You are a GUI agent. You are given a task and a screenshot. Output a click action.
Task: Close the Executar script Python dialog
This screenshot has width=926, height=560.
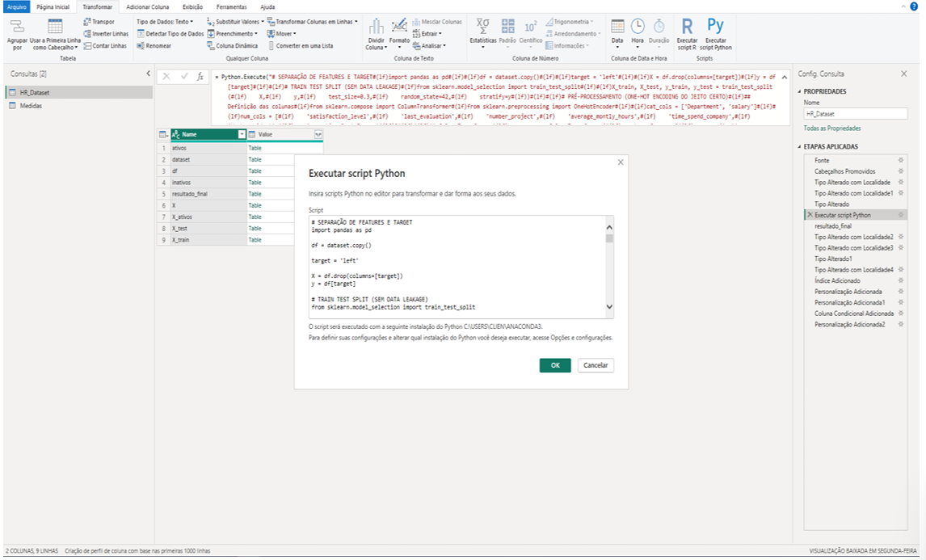(620, 162)
